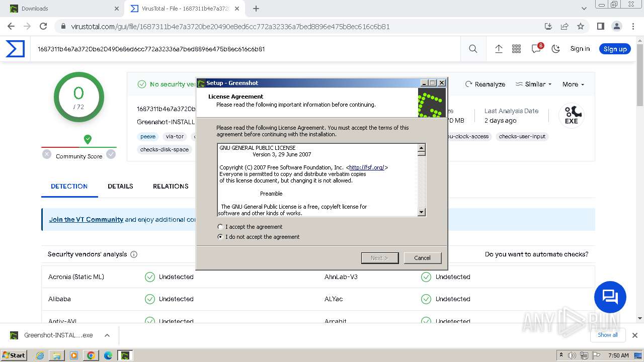
Task: Open Microsoft Edge from the taskbar
Action: [108, 355]
